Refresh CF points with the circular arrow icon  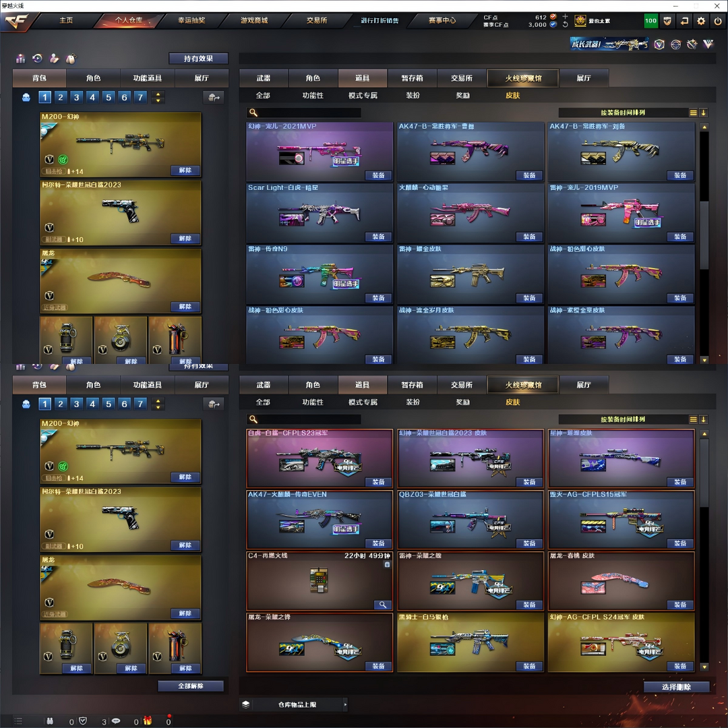click(565, 25)
